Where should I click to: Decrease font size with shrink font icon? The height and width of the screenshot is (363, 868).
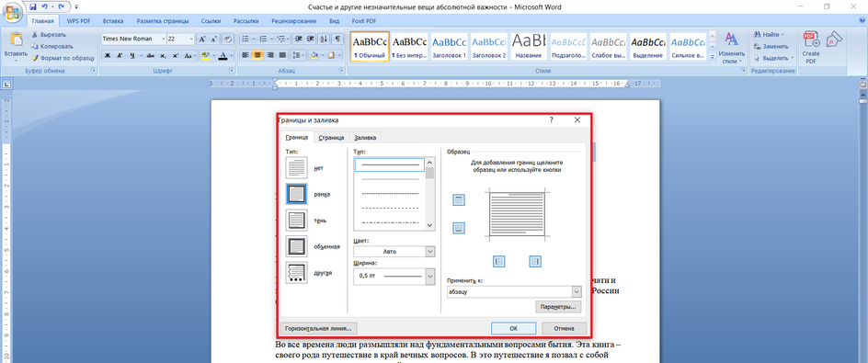(213, 40)
